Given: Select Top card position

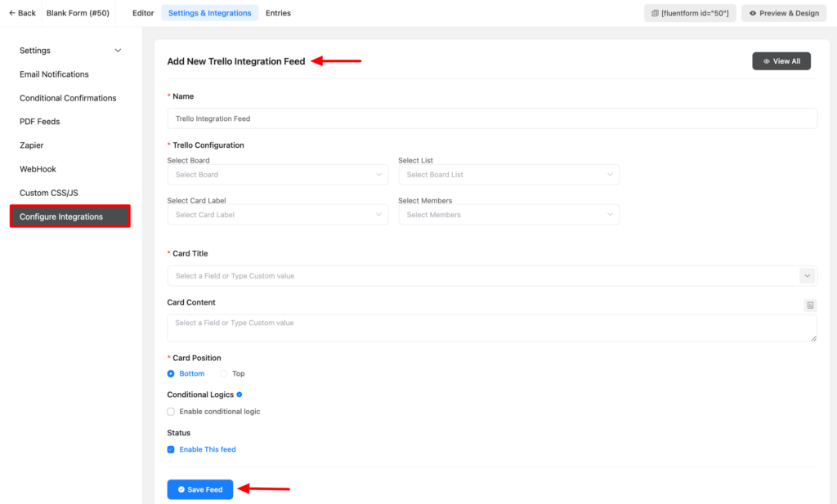Looking at the screenshot, I should [225, 373].
